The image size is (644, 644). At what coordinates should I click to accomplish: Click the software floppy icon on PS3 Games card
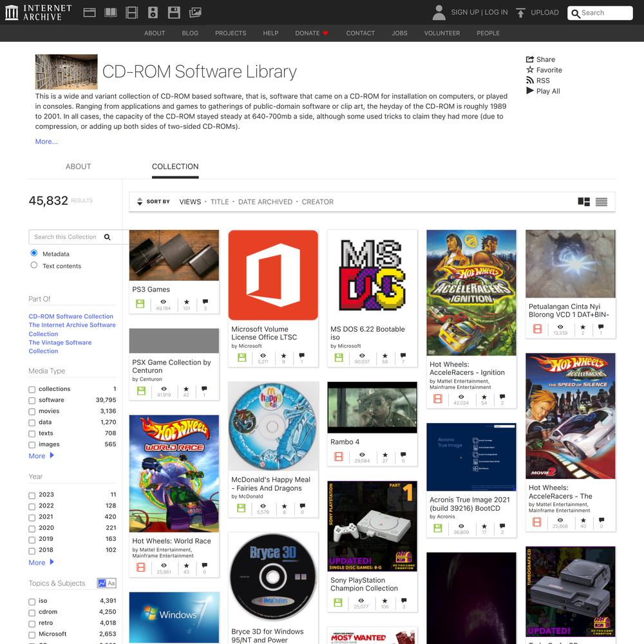pos(140,304)
